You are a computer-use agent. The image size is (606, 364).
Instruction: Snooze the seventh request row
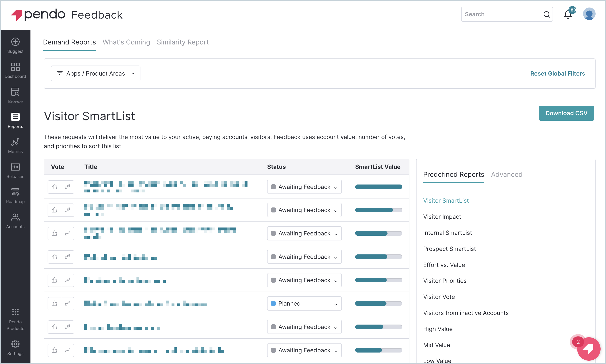(68, 327)
